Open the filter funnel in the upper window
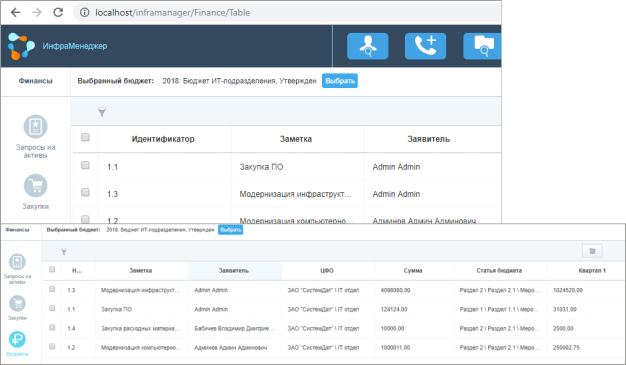The image size is (626, 365). 102,112
